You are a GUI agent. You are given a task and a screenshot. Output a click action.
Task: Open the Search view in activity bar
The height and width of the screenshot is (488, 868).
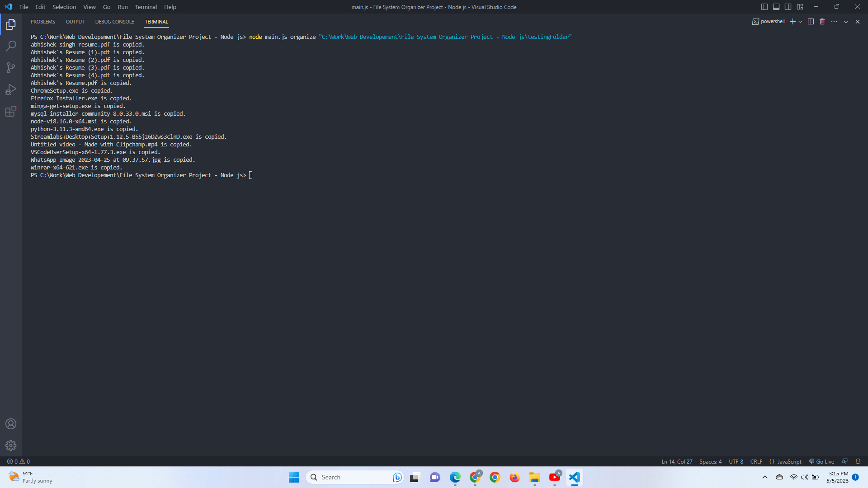(x=11, y=46)
